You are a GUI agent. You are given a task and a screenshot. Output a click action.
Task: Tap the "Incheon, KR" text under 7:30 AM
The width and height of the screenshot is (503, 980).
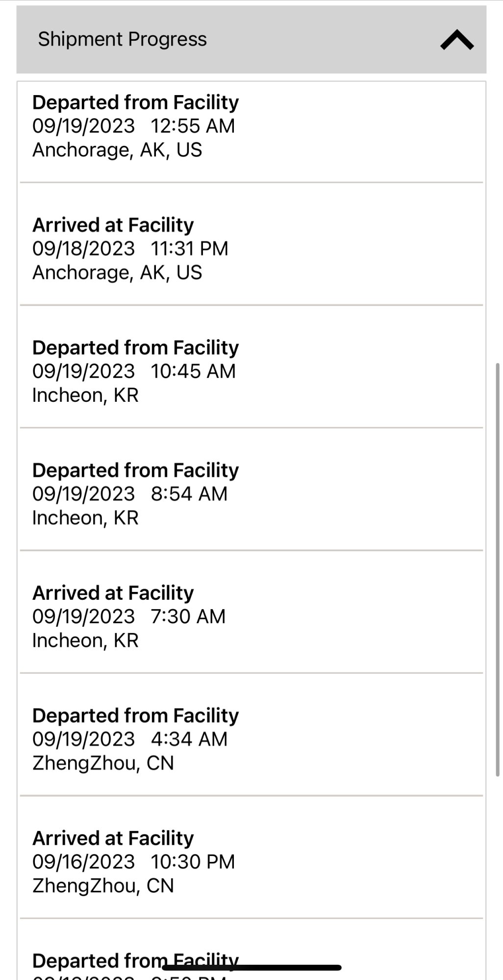coord(85,640)
